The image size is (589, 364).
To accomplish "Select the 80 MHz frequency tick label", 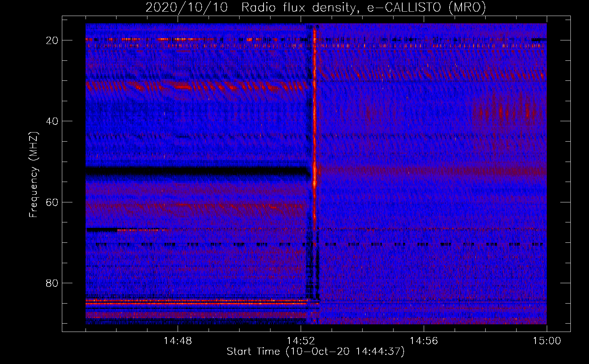I will 52,283.
